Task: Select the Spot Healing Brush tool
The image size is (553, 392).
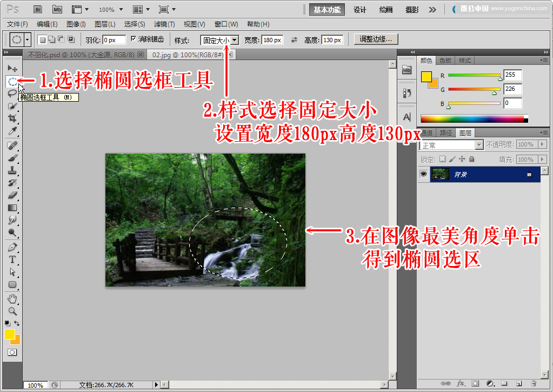Action: coord(12,145)
